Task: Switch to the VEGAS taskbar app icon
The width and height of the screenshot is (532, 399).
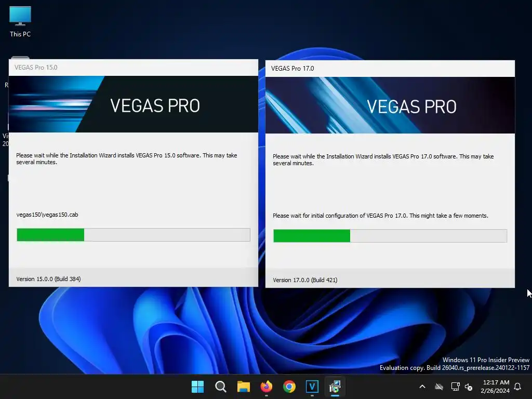Action: 312,387
